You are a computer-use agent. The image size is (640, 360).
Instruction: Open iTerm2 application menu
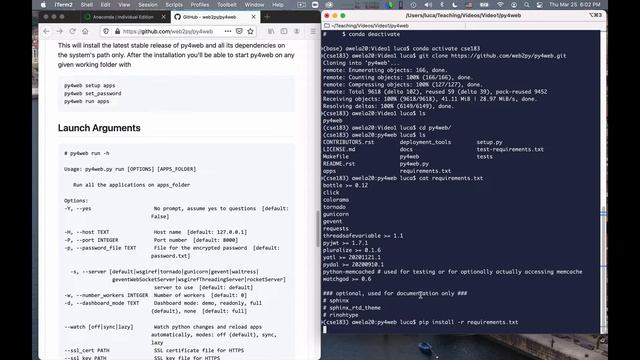tap(63, 5)
